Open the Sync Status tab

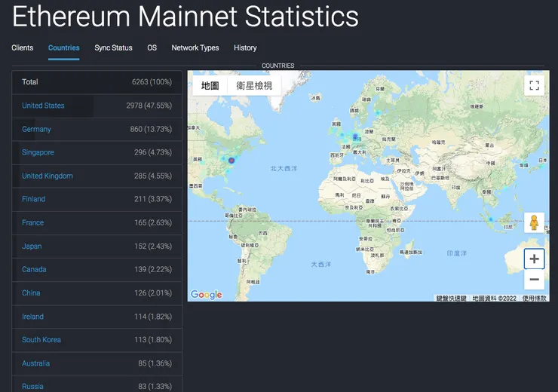(113, 47)
